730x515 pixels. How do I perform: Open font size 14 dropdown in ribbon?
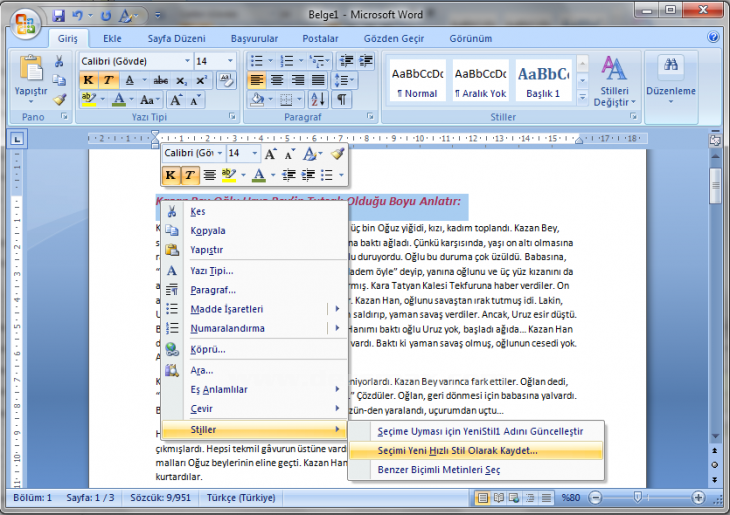coord(230,61)
